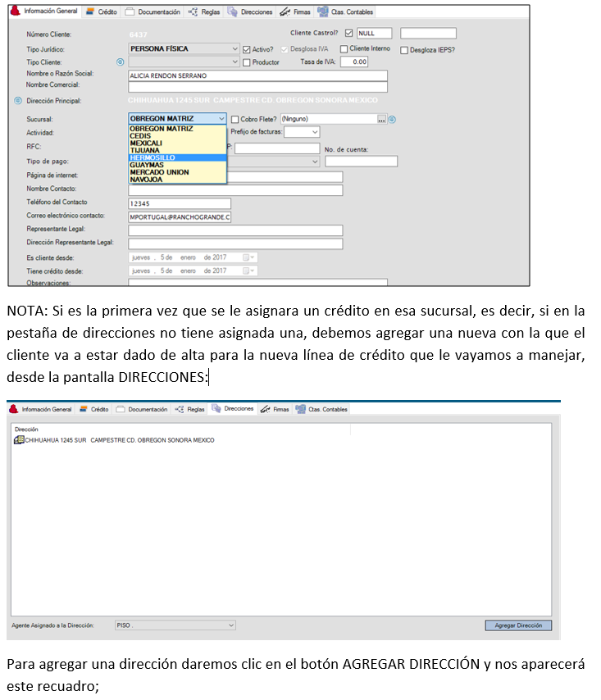601x700 pixels.
Task: Click round icon after the (Ninguno) field
Action: (392, 119)
